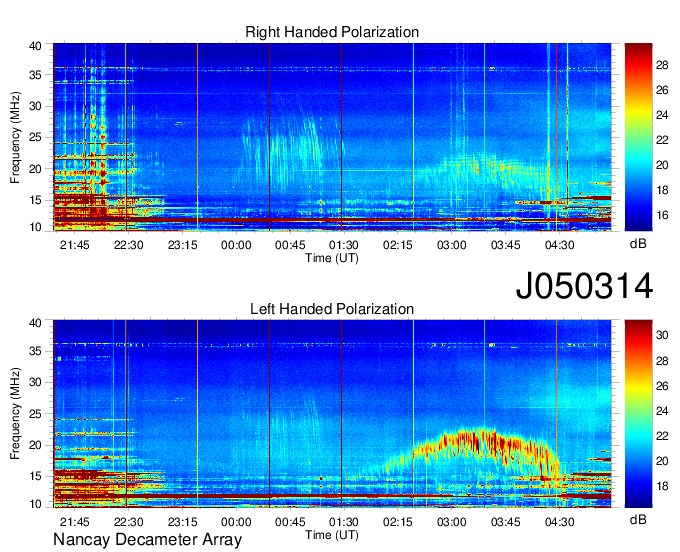Click the 'Left Handed Polarization' plot title

point(332,309)
